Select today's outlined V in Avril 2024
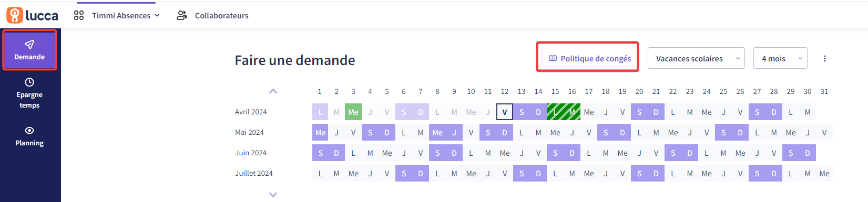This screenshot has height=202, width=868. click(x=505, y=112)
